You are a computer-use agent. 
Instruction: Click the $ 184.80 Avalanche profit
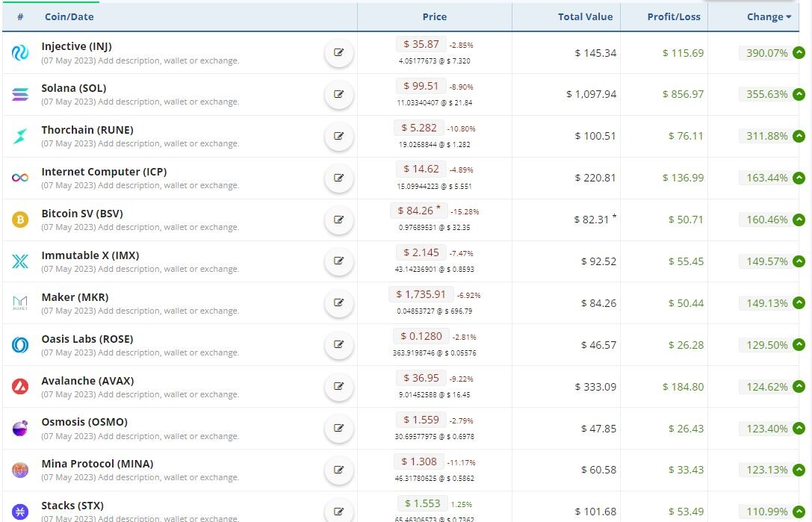pos(683,387)
